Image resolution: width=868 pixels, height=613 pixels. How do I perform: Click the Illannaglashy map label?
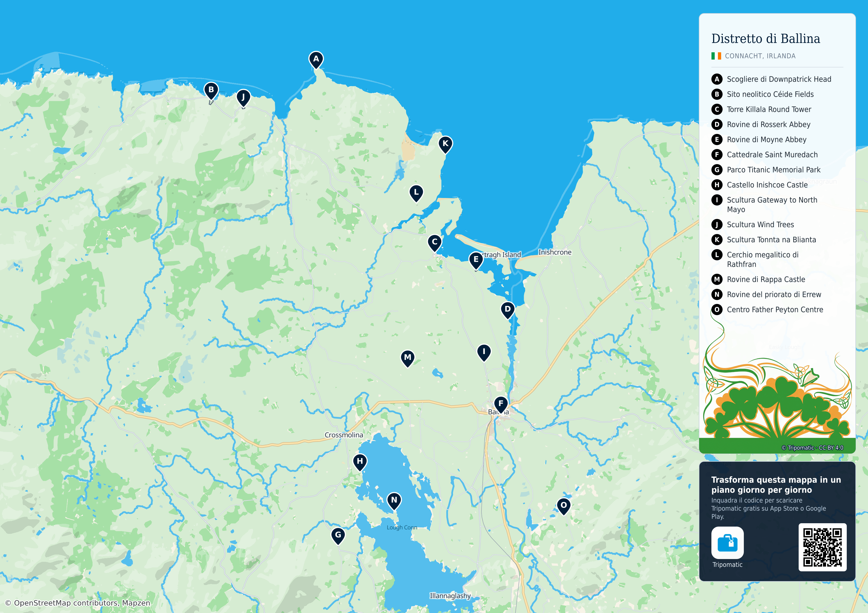click(450, 596)
